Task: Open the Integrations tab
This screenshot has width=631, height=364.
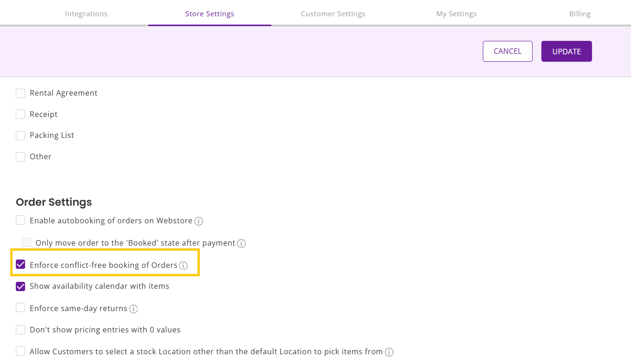Action: point(86,13)
